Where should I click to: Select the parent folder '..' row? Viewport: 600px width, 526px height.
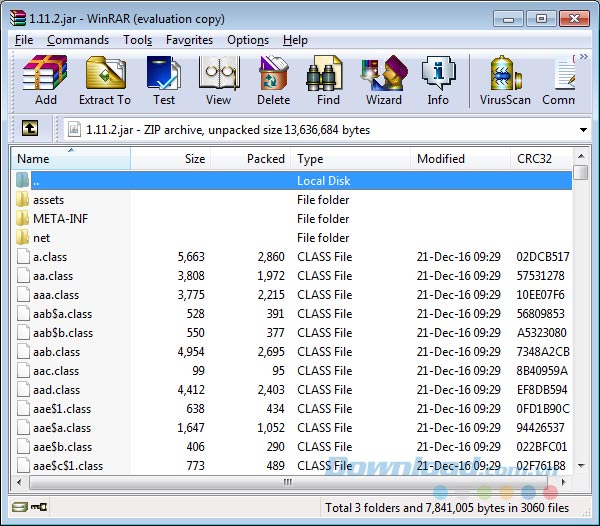click(x=294, y=181)
